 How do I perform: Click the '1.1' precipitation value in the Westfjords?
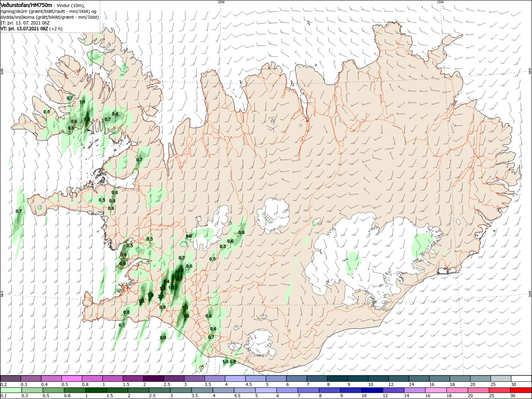tap(82, 102)
